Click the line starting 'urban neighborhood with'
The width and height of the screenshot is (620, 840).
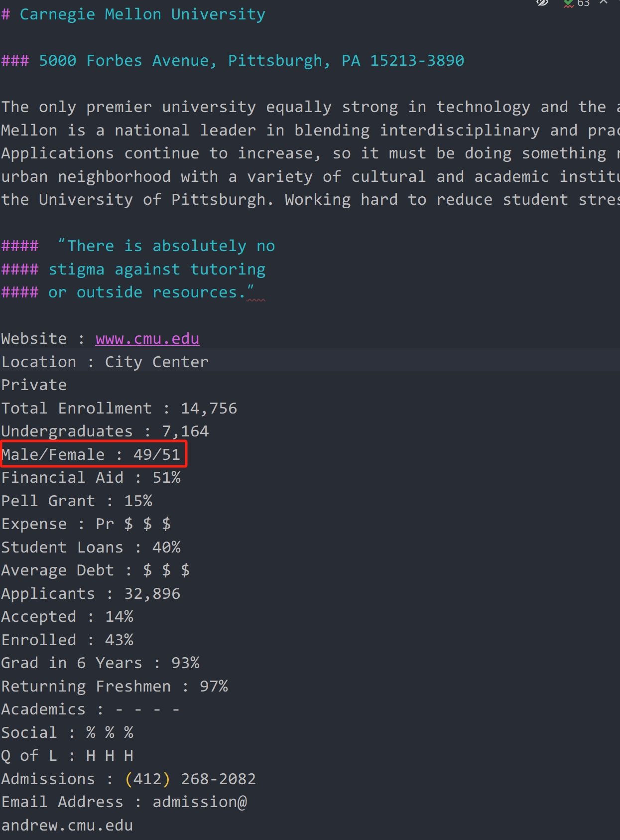point(310,177)
